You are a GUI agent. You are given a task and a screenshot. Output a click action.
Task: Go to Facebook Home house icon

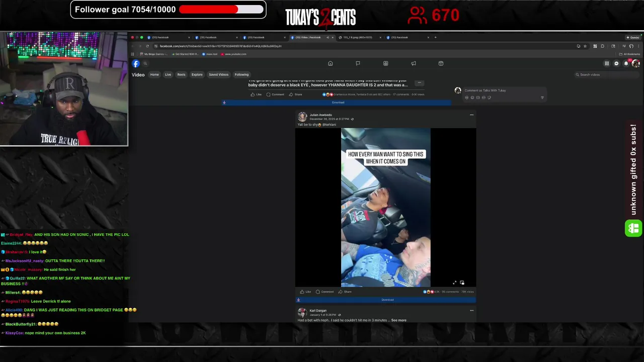click(331, 63)
